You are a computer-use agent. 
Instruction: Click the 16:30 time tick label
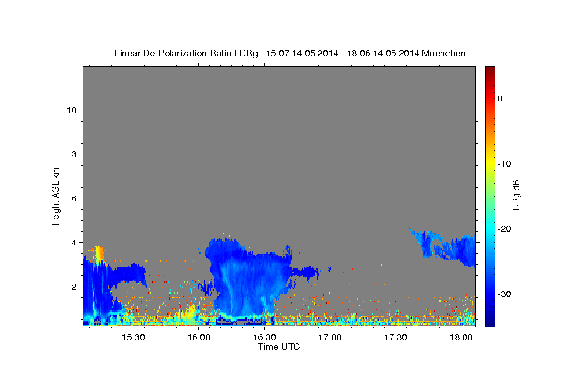(x=264, y=338)
